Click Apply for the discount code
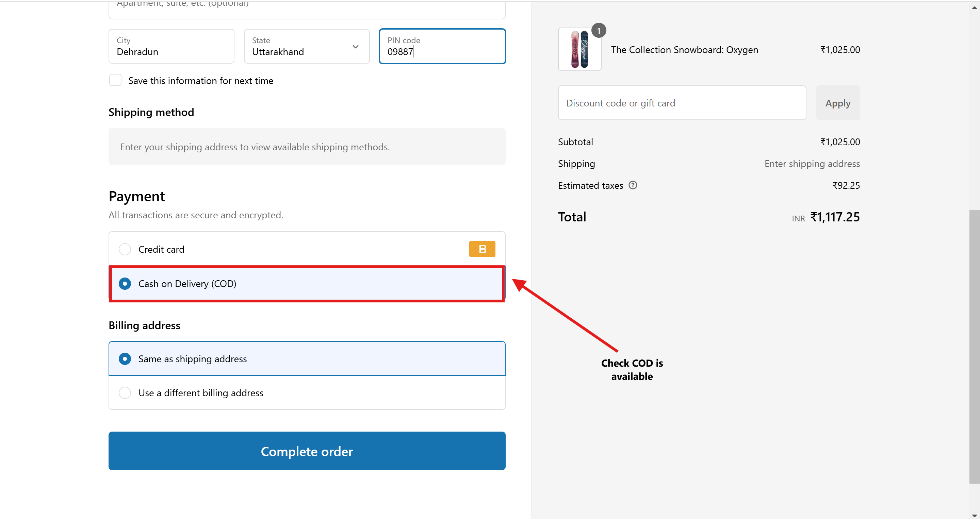980x519 pixels. point(838,103)
